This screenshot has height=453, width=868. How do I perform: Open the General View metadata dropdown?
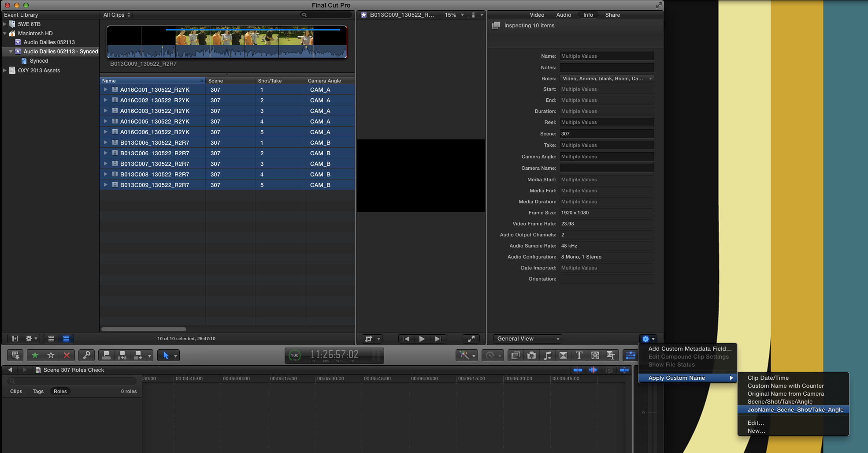tap(527, 338)
